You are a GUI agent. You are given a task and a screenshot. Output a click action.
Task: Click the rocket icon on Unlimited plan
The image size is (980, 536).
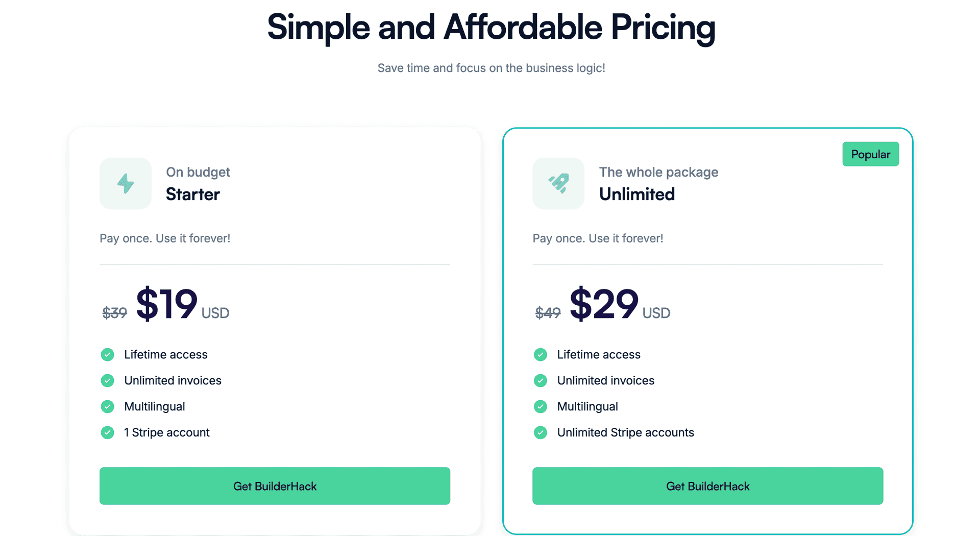pyautogui.click(x=558, y=184)
